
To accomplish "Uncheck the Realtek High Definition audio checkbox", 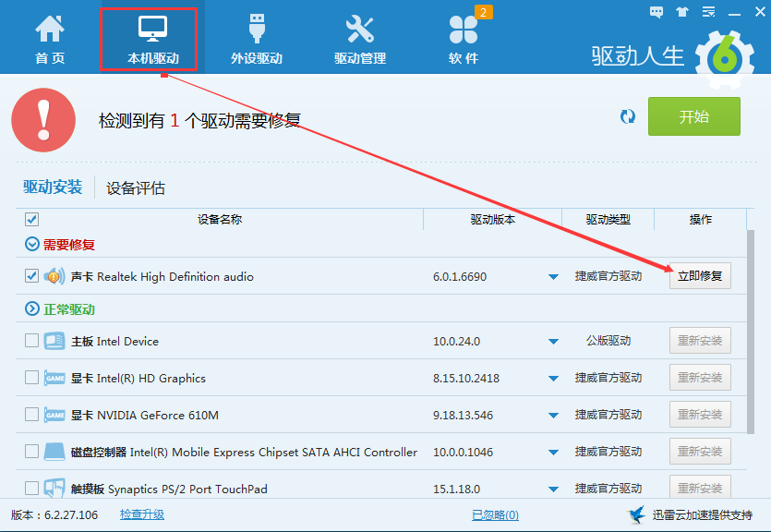I will pyautogui.click(x=32, y=276).
